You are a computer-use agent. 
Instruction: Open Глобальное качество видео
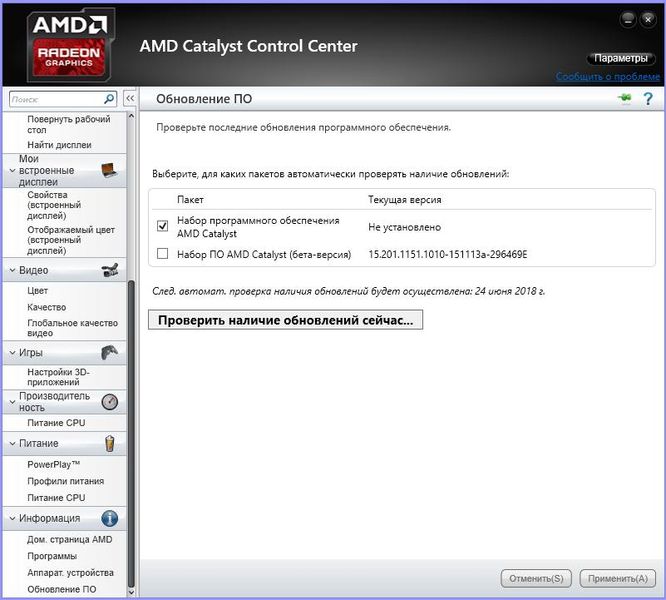(x=73, y=328)
